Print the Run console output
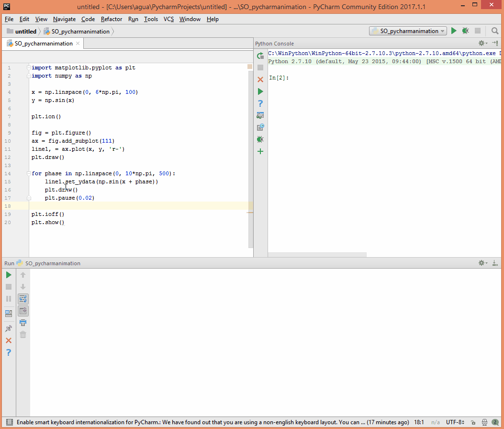 22,322
